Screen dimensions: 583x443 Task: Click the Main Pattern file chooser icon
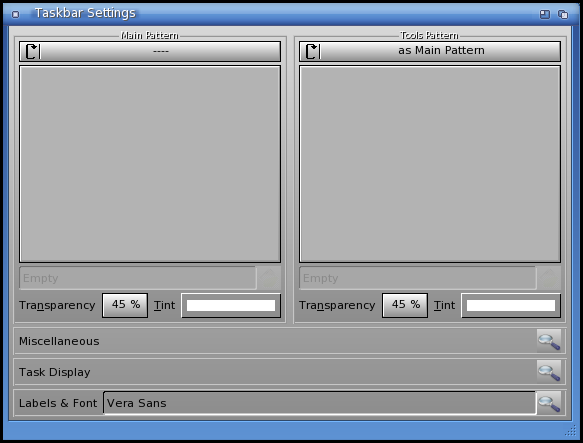coord(269,278)
